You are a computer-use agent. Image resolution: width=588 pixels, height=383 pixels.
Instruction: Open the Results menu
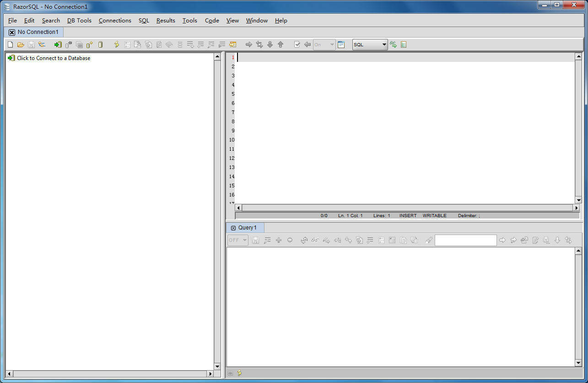coord(166,20)
